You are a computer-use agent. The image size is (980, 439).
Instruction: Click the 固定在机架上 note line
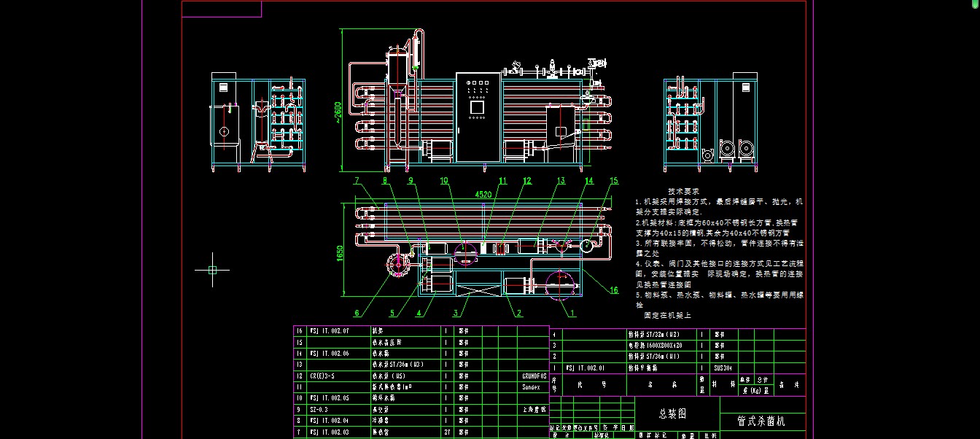click(x=667, y=315)
